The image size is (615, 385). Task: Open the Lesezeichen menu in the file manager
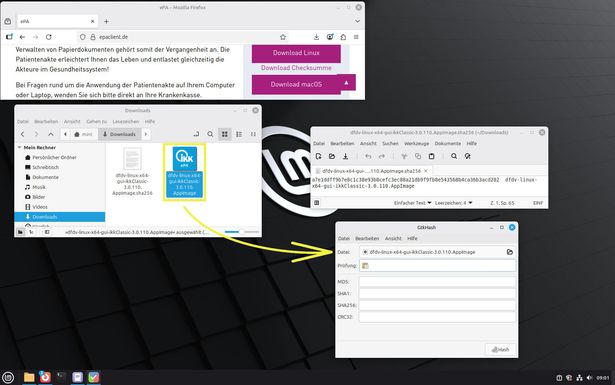[126, 122]
